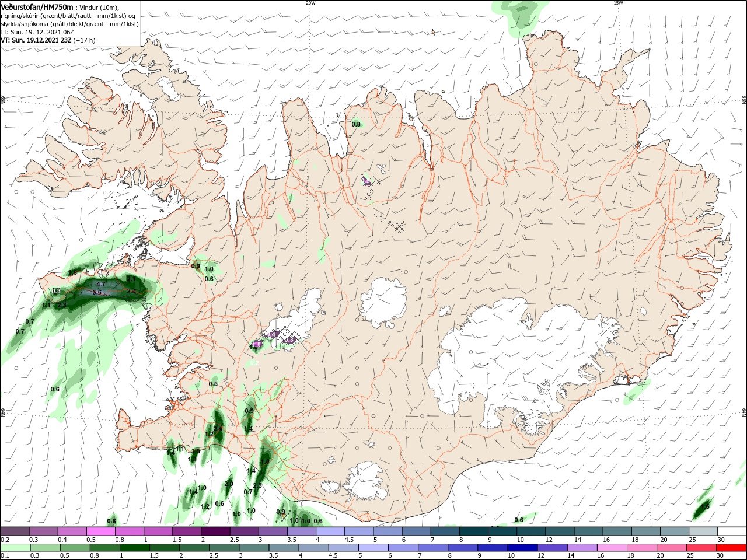Screen dimensions: 747x560
Task: Click the '1.8' precipitation value on map
Action: [x=264, y=461]
